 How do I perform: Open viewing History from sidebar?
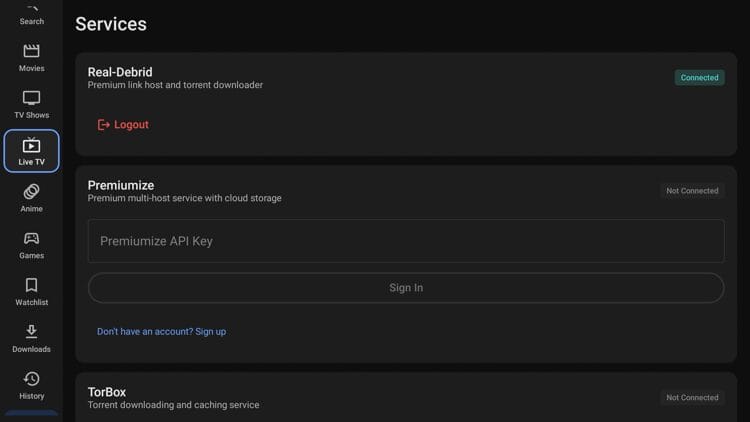[x=31, y=384]
